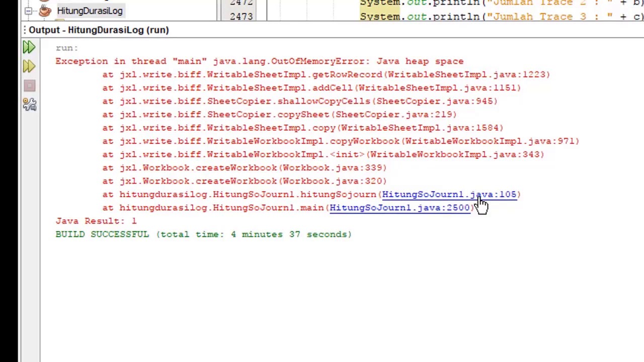The height and width of the screenshot is (362, 644).
Task: Select the Output - HitungDurasiLog (run) tab
Action: tap(99, 30)
